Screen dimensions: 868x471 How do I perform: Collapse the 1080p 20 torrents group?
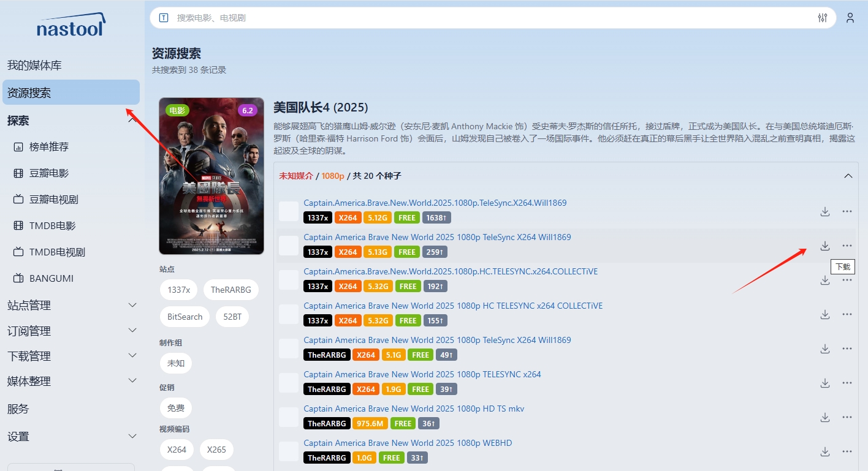click(x=848, y=176)
